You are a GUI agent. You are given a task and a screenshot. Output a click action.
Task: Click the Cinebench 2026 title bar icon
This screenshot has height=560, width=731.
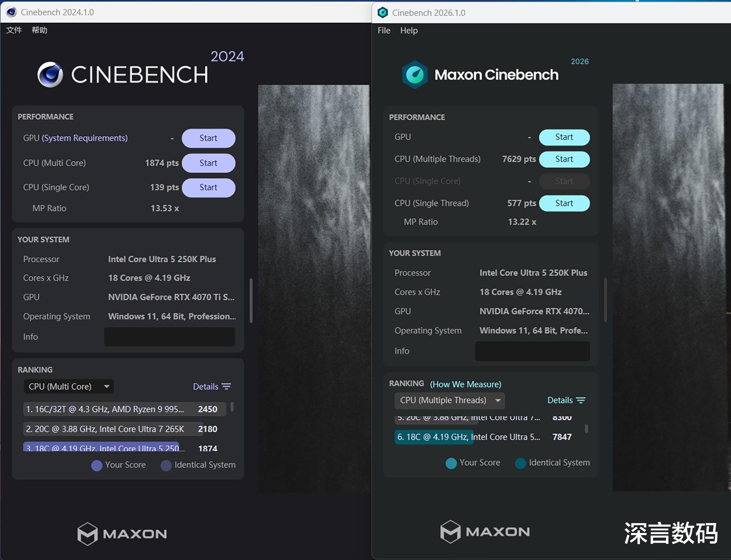pyautogui.click(x=383, y=13)
